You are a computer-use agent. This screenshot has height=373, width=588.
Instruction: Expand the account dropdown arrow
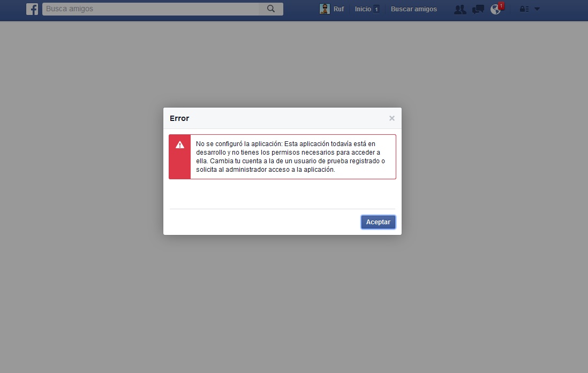[537, 9]
